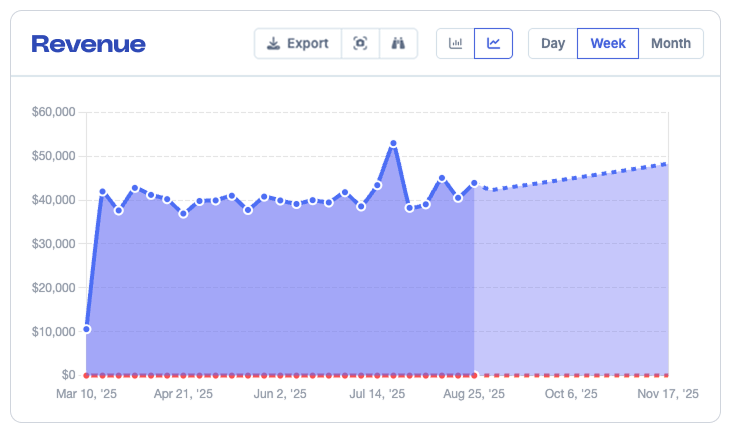Image resolution: width=731 pixels, height=433 pixels.
Task: Switch to bar chart view
Action: click(456, 44)
